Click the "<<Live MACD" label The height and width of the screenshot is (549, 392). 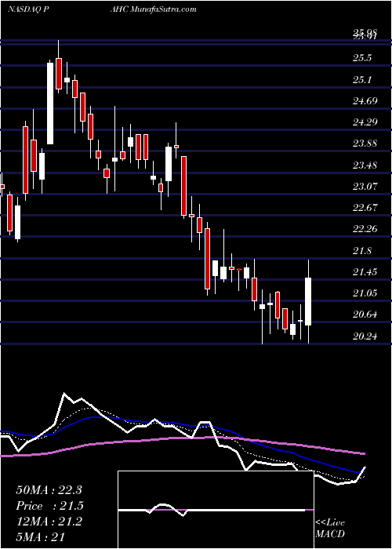330,529
